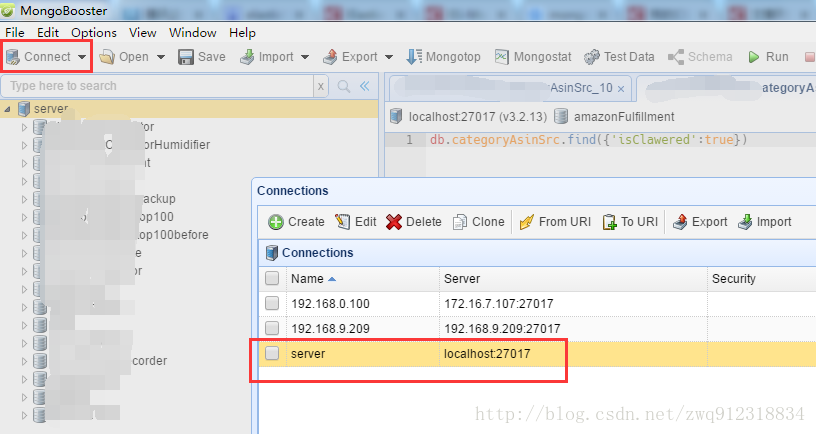The image size is (816, 434).
Task: Expand the database ending in 'corder'
Action: click(24, 361)
